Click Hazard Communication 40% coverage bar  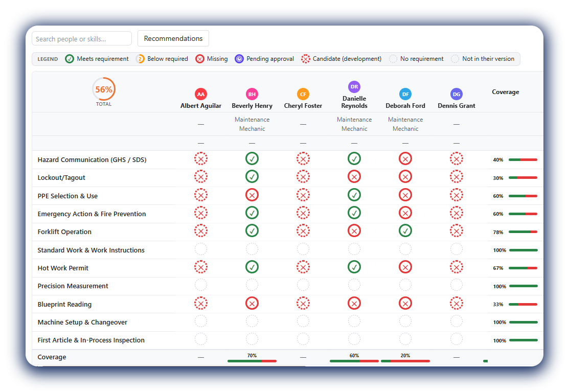(x=523, y=159)
